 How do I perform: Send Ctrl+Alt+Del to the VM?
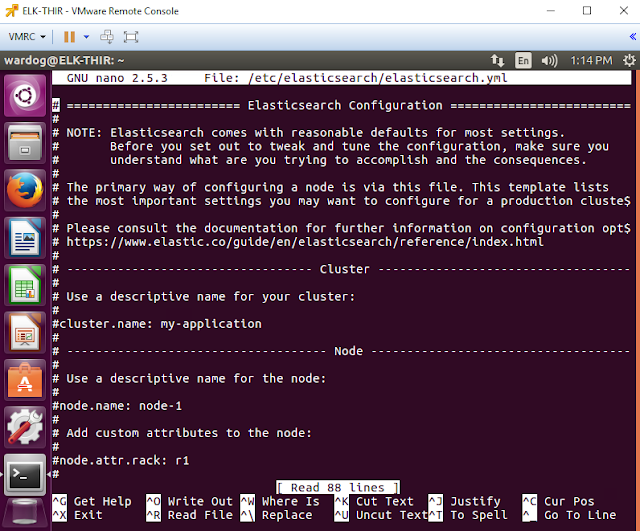107,37
